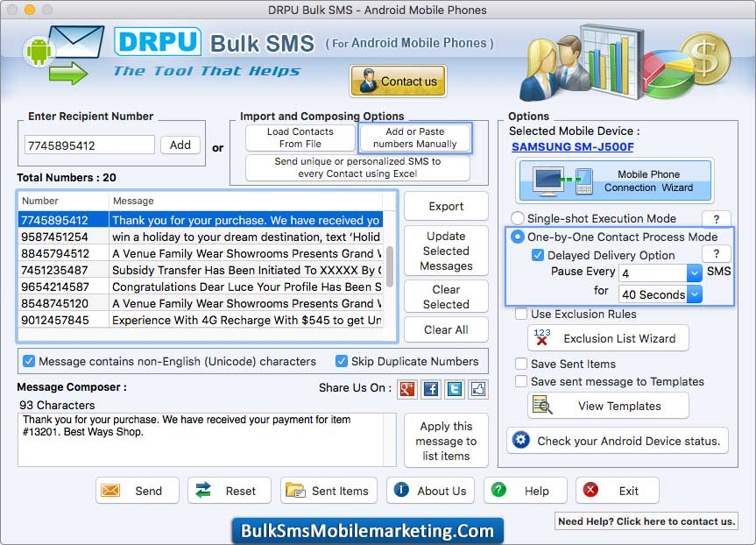Enable Save sent message to Templates
Image resolution: width=756 pixels, height=545 pixels.
pyautogui.click(x=521, y=381)
